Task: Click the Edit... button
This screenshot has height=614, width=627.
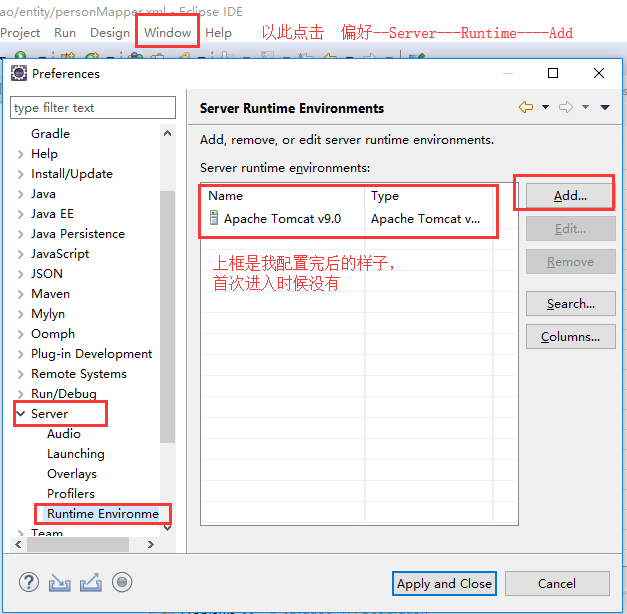Action: click(570, 228)
